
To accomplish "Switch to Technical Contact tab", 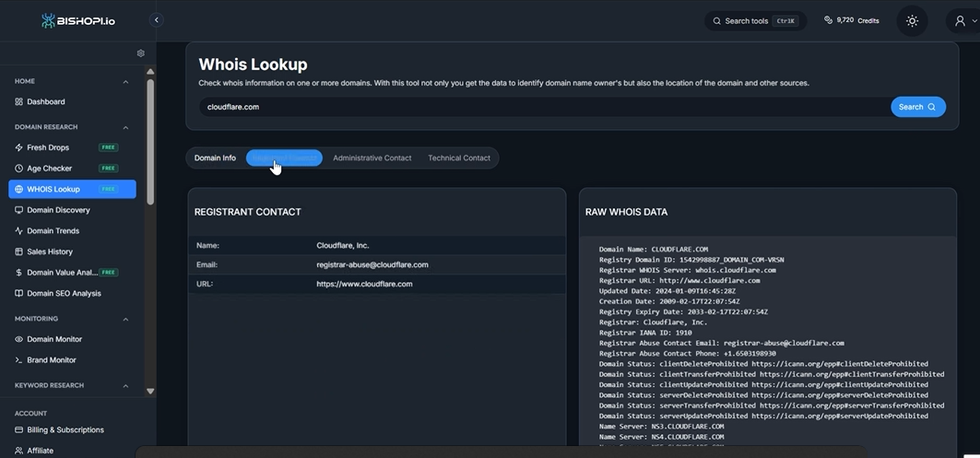I will pos(459,159).
